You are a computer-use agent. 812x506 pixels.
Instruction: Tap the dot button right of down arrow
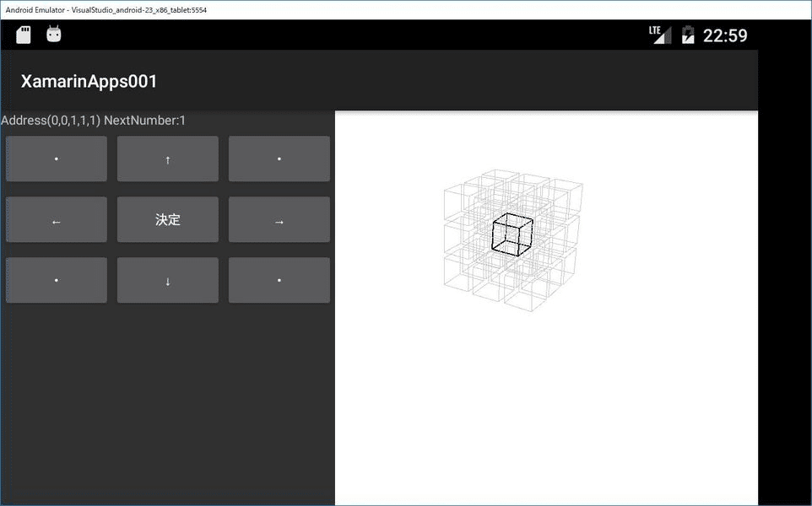[279, 280]
